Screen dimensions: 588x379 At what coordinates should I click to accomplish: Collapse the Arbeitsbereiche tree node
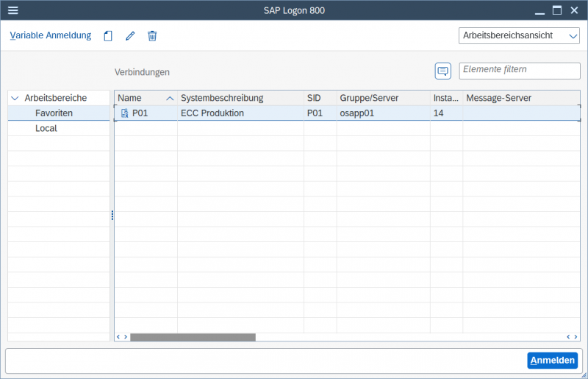[x=15, y=98]
